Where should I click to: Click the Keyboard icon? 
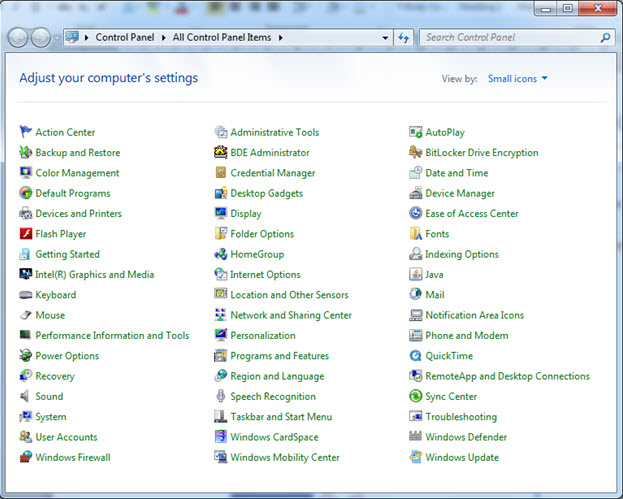click(25, 294)
